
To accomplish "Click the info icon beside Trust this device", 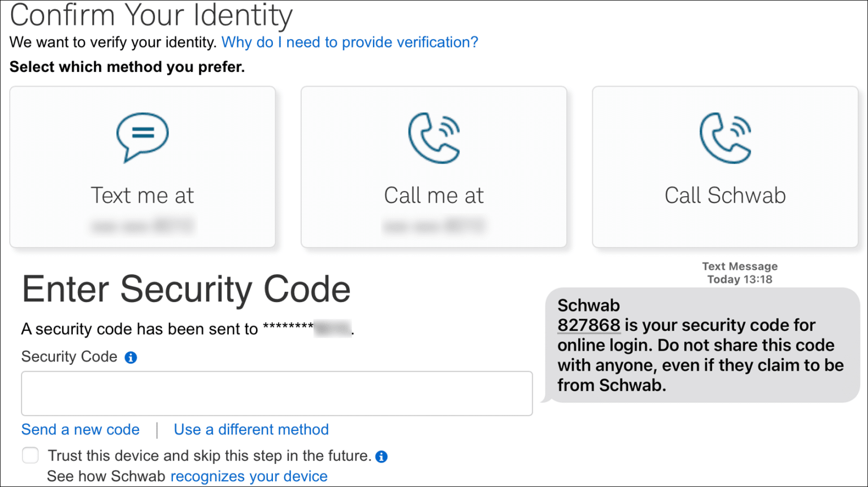I will point(381,456).
